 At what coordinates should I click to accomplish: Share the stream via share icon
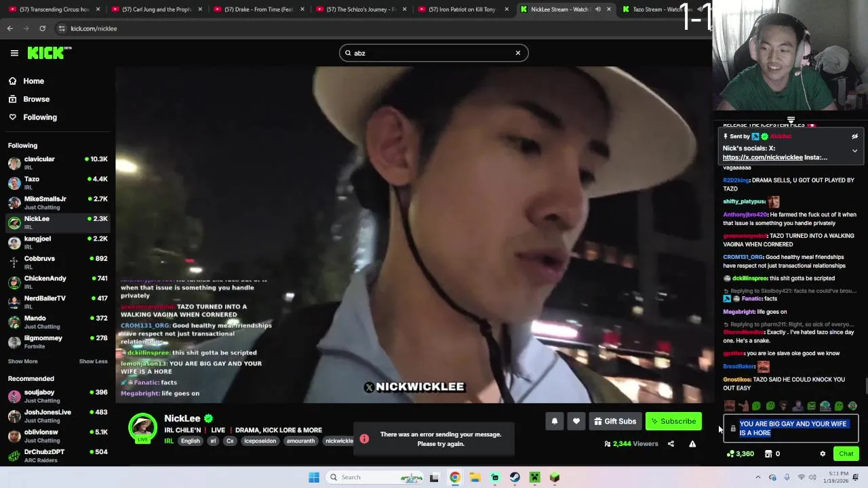coord(671,444)
